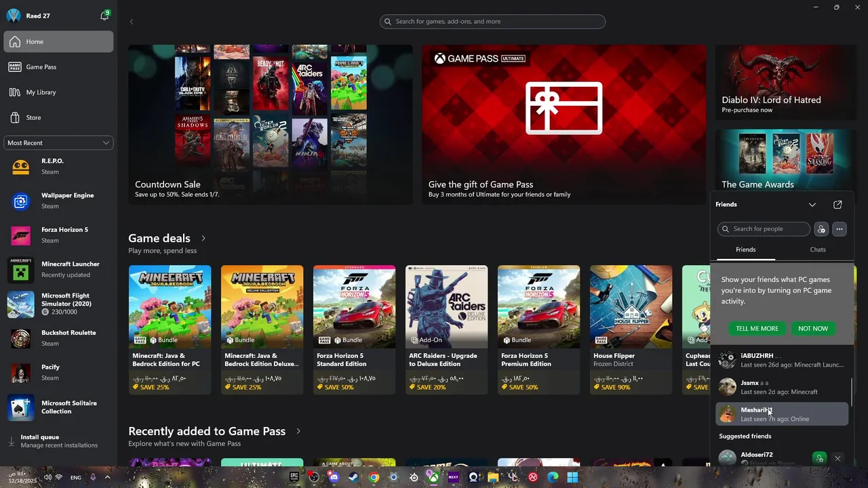This screenshot has height=488, width=868.
Task: Expand Recently added to Game Pass chevron
Action: click(x=298, y=431)
